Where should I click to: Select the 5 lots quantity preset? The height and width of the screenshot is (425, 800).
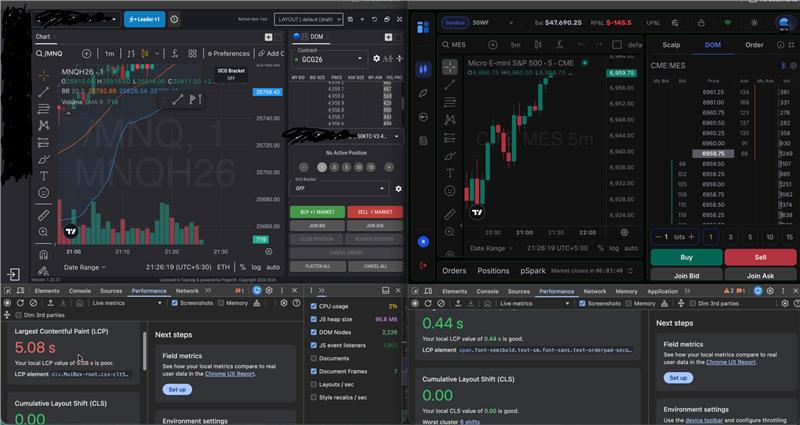[750, 237]
